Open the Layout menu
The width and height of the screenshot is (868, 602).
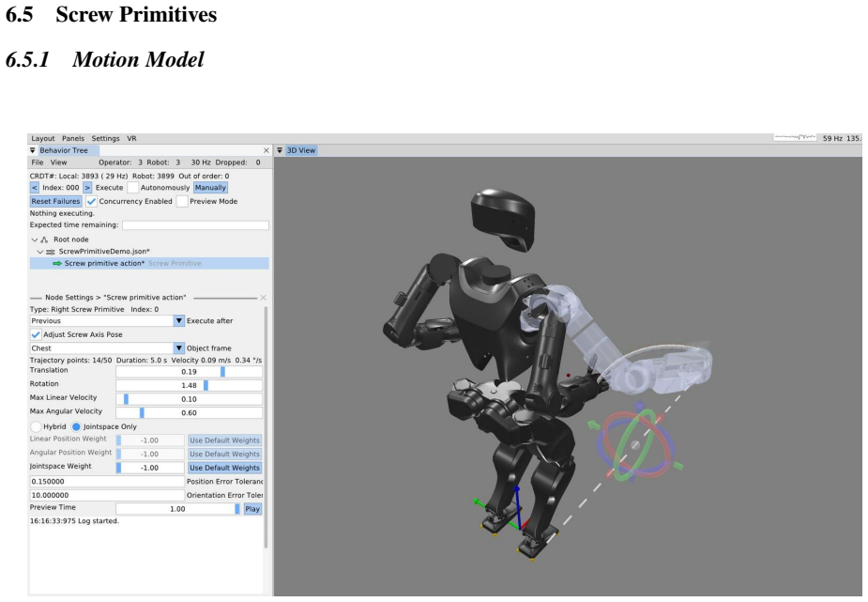pos(42,138)
